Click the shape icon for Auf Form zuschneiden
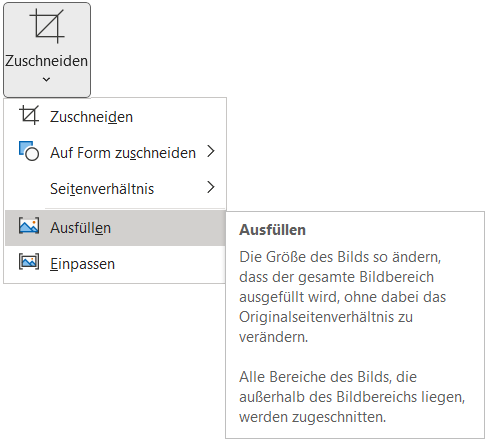Viewport: 486px width, 440px height. pos(29,151)
